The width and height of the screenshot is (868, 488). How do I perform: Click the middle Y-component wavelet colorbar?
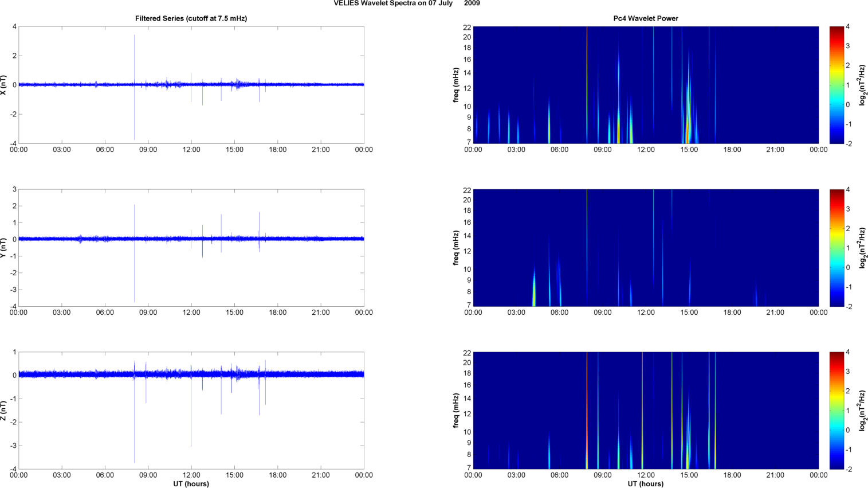836,248
